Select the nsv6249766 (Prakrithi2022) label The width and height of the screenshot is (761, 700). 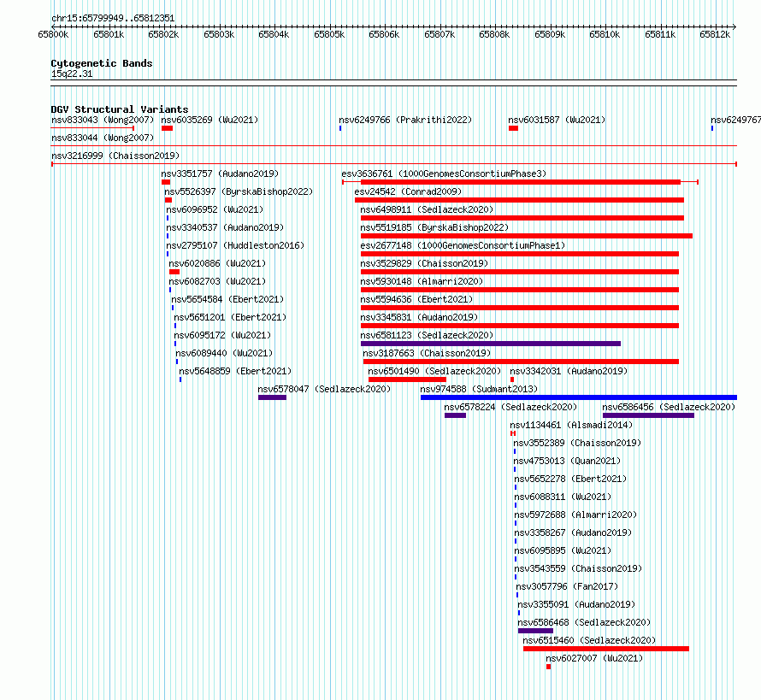[x=405, y=120]
